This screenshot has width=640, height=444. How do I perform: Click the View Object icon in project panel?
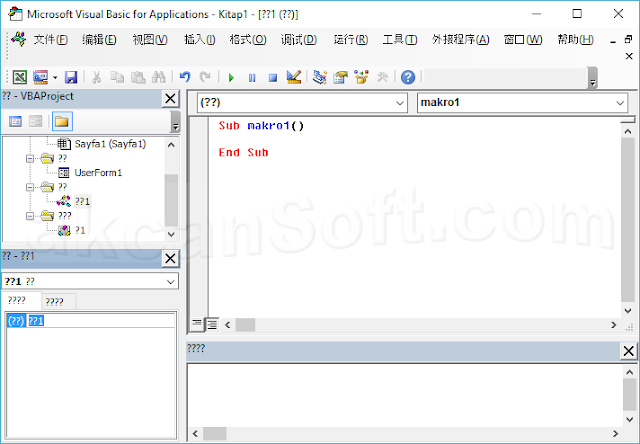pyautogui.click(x=36, y=121)
